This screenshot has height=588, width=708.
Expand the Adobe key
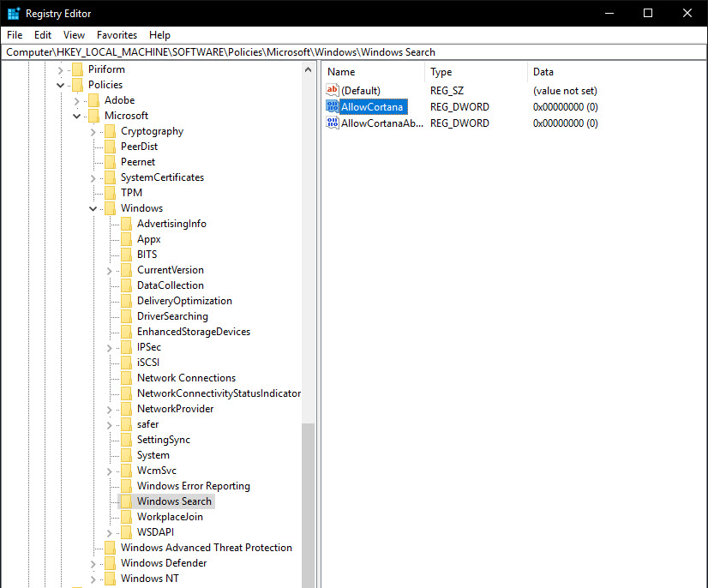pos(77,100)
